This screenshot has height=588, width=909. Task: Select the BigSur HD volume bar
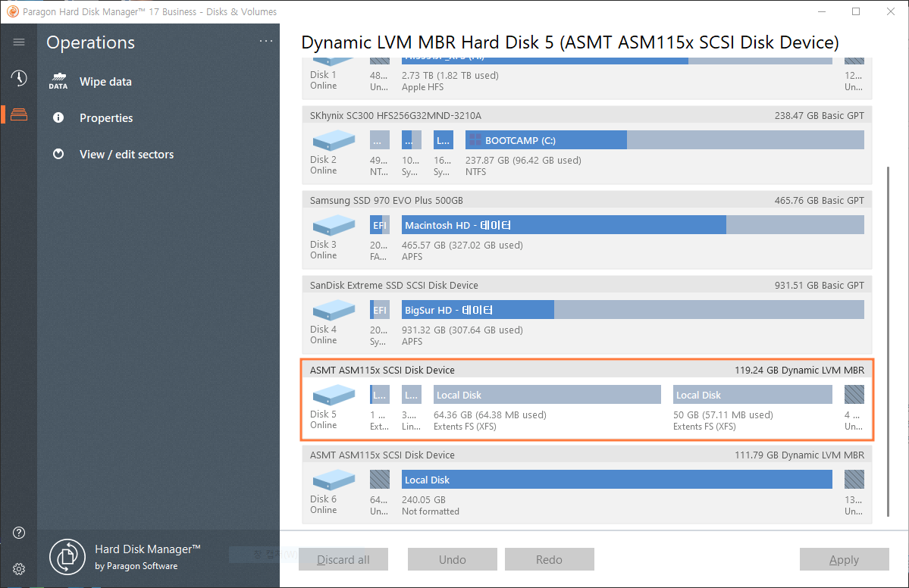point(632,310)
